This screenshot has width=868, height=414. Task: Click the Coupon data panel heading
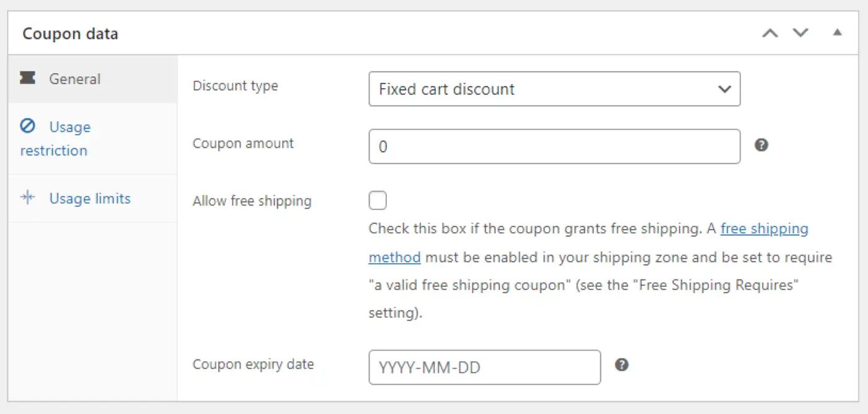(70, 34)
